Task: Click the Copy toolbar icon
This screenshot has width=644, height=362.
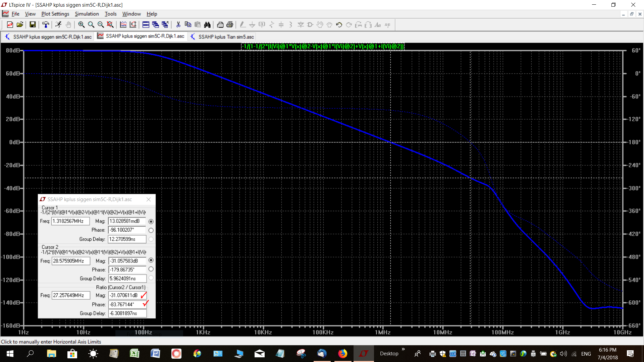Action: [188, 24]
